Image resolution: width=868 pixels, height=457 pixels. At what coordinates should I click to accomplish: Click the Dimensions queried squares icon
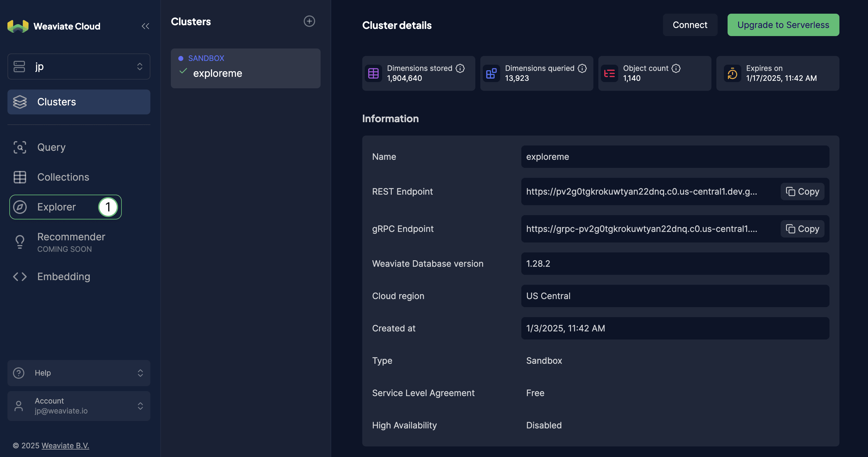491,73
